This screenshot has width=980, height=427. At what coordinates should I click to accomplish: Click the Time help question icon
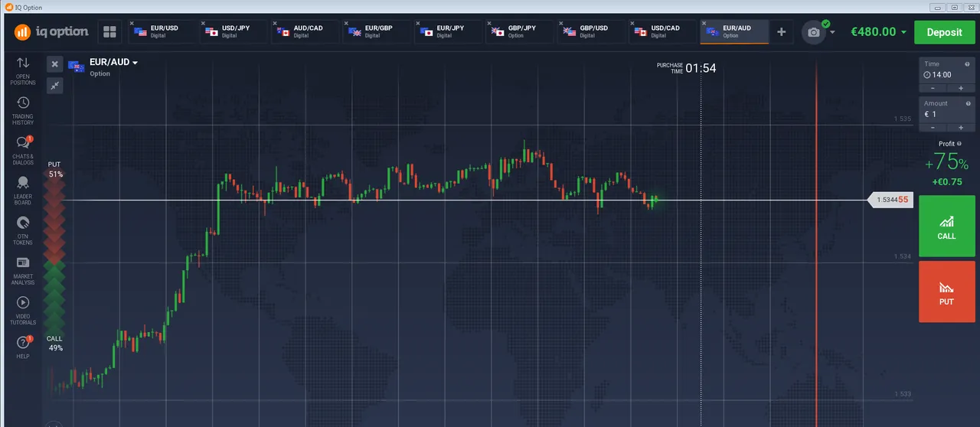pos(967,64)
